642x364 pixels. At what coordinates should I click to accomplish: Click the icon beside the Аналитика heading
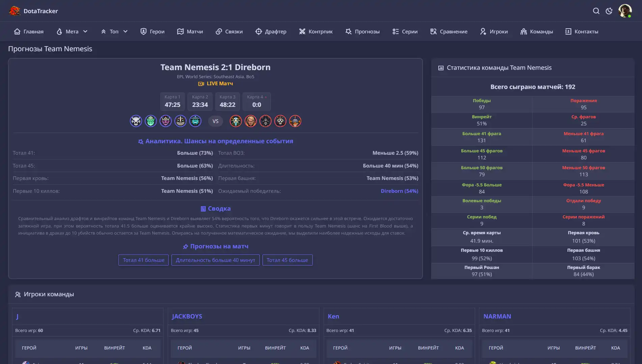(x=141, y=142)
